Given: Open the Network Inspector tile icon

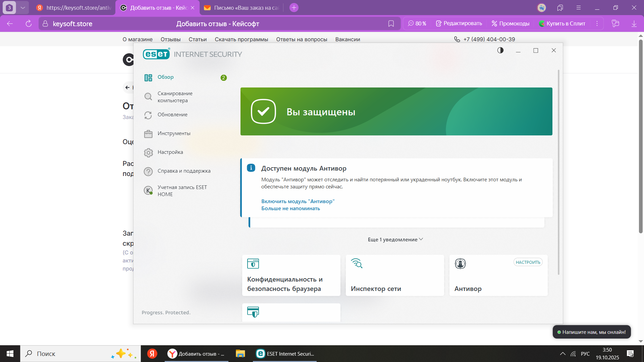Looking at the screenshot, I should point(357,263).
